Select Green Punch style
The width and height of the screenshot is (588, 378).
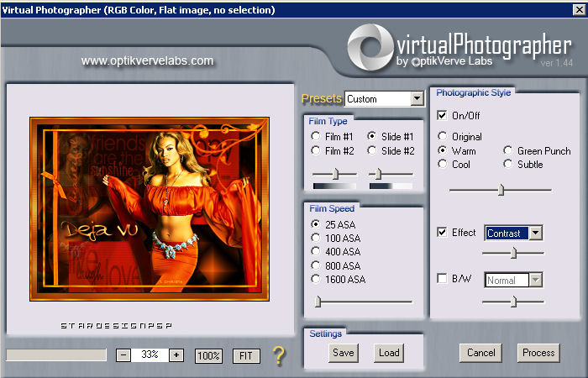click(x=507, y=150)
